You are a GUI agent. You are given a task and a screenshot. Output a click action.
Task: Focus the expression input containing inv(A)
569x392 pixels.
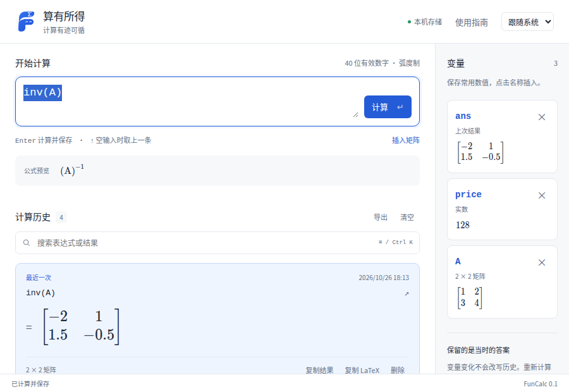188,101
